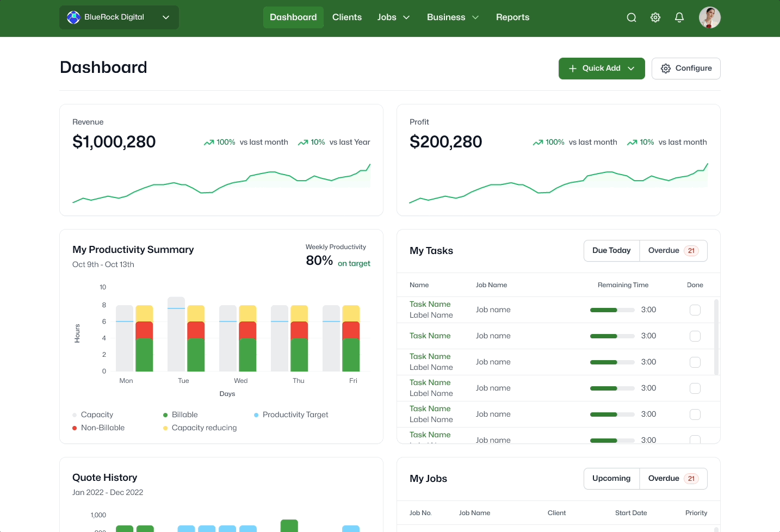
Task: Open the settings gear in header
Action: [655, 17]
